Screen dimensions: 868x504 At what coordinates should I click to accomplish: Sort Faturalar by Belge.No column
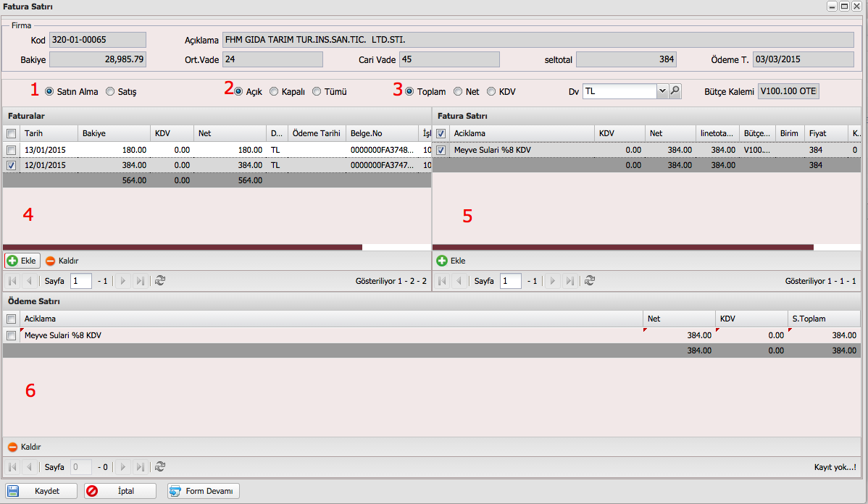(x=382, y=133)
